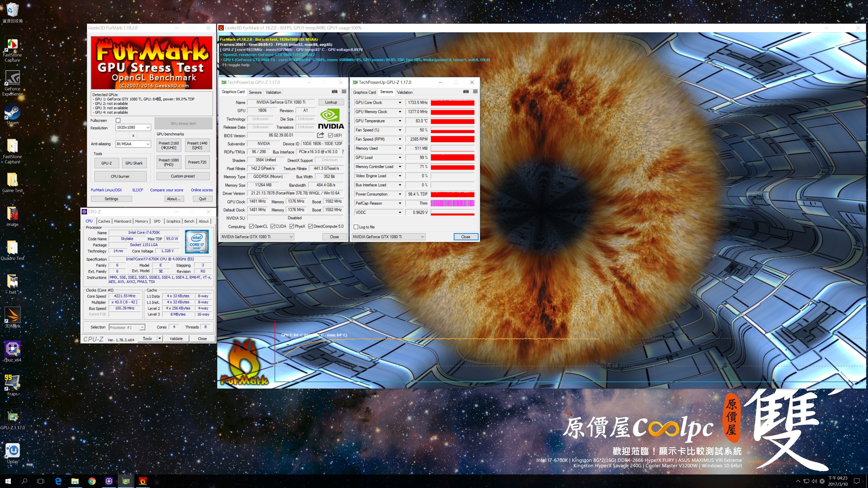Image resolution: width=868 pixels, height=488 pixels.
Task: Open Windows Start menu
Action: pos(8,481)
